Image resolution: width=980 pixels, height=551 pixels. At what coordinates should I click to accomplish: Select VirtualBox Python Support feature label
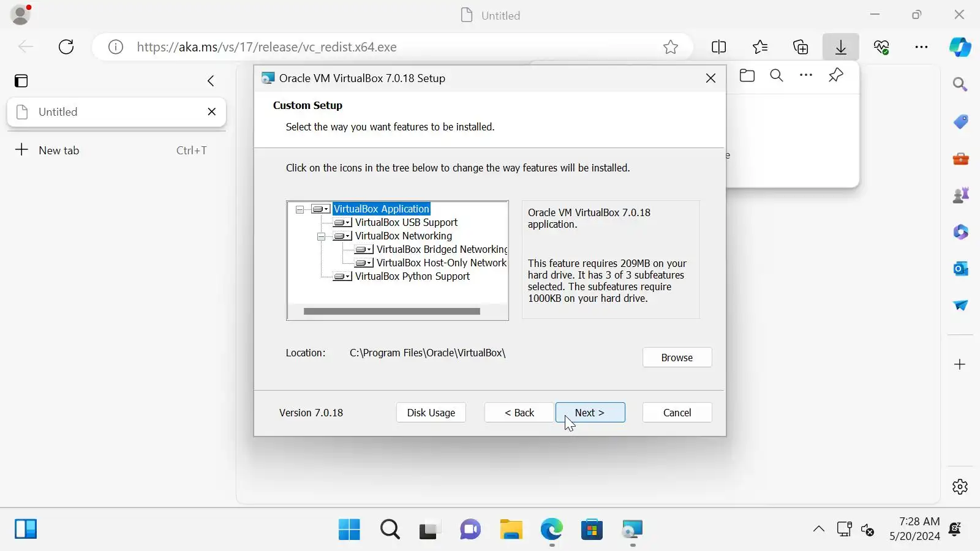412,276
